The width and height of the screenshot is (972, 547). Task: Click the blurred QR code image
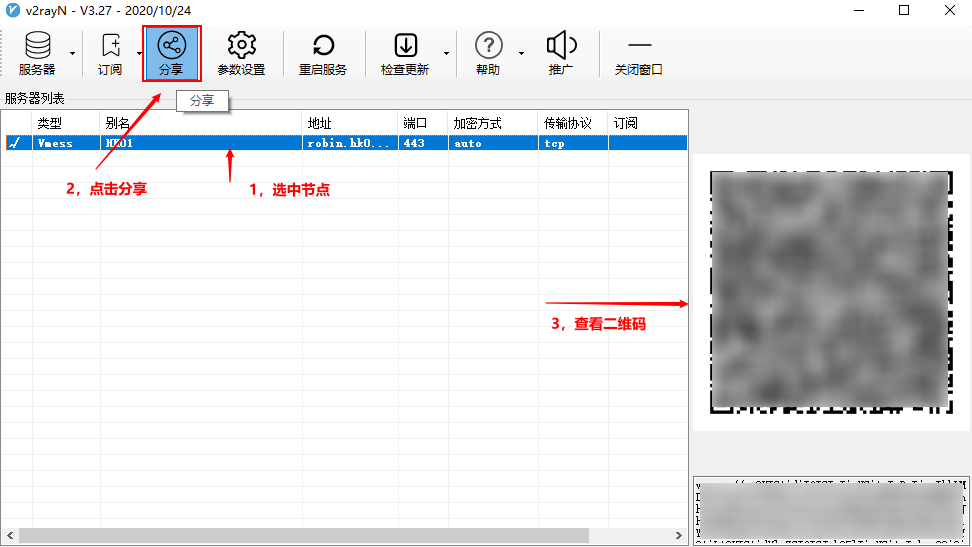coord(830,291)
